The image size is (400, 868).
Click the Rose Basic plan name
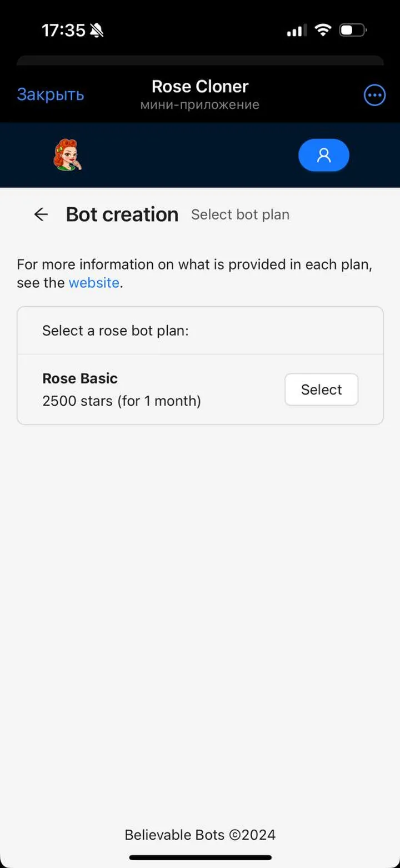[x=79, y=378]
